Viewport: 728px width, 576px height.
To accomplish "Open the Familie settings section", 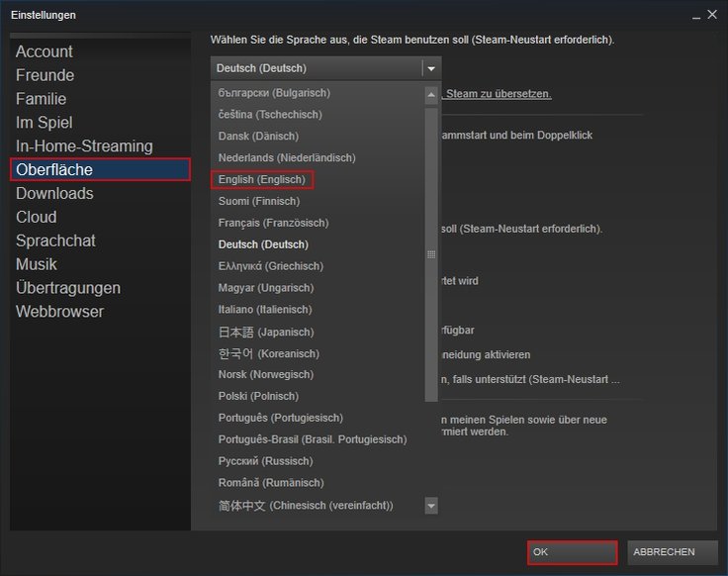I will coord(100,99).
